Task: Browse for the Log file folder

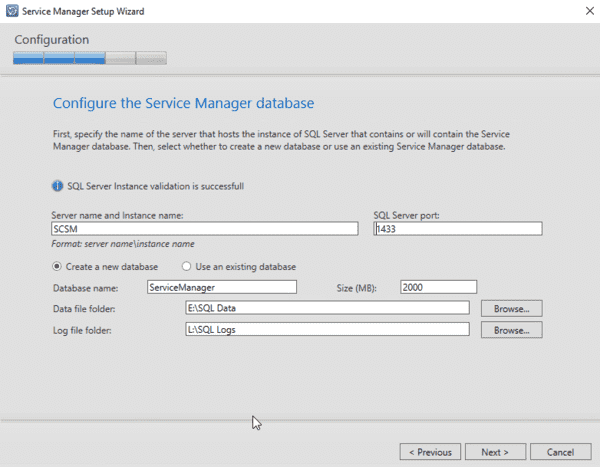Action: [512, 330]
